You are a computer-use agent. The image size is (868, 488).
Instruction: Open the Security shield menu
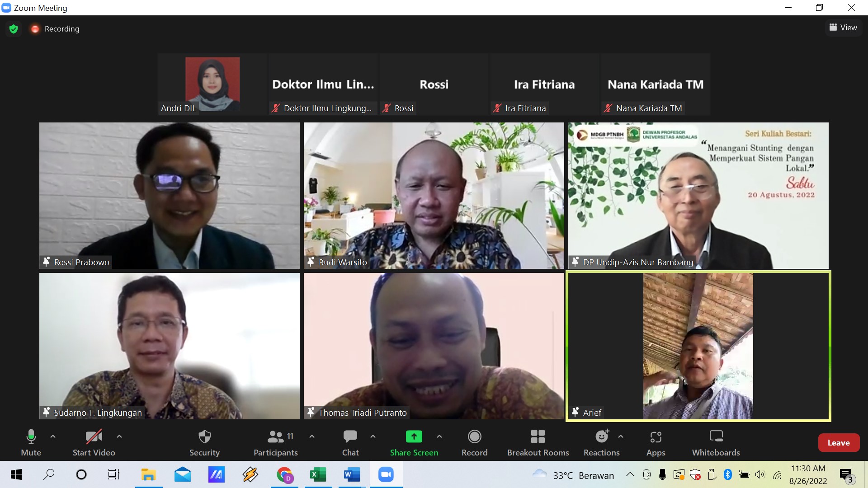[x=204, y=442]
